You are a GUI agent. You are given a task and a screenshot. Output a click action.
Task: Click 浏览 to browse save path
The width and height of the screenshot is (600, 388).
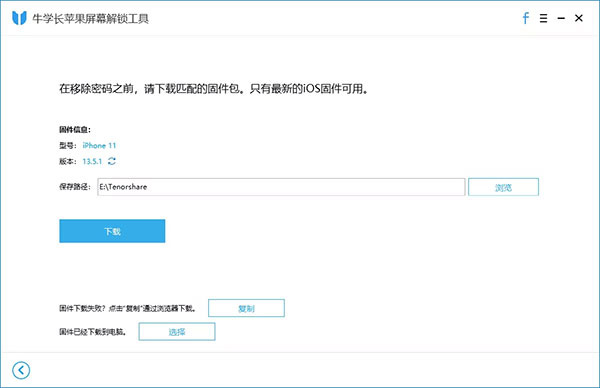point(503,187)
